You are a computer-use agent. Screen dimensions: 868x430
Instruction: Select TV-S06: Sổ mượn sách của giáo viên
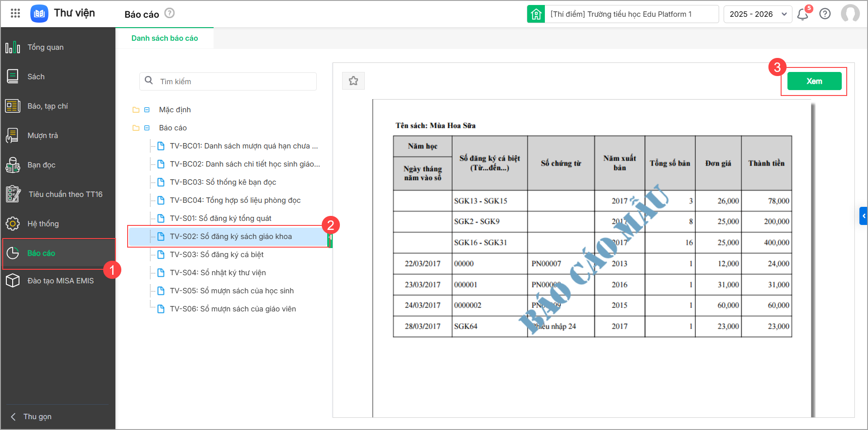point(233,309)
